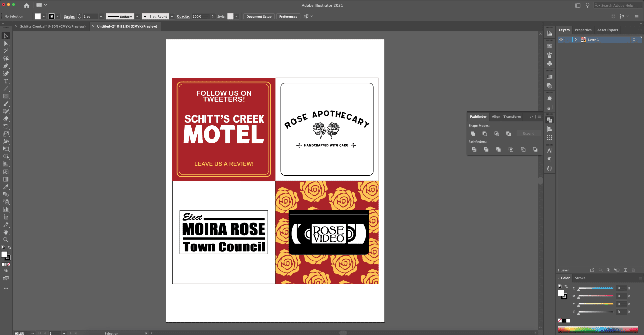The image size is (644, 335).
Task: Swap fill and stroke colors in toolbar
Action: point(9,248)
